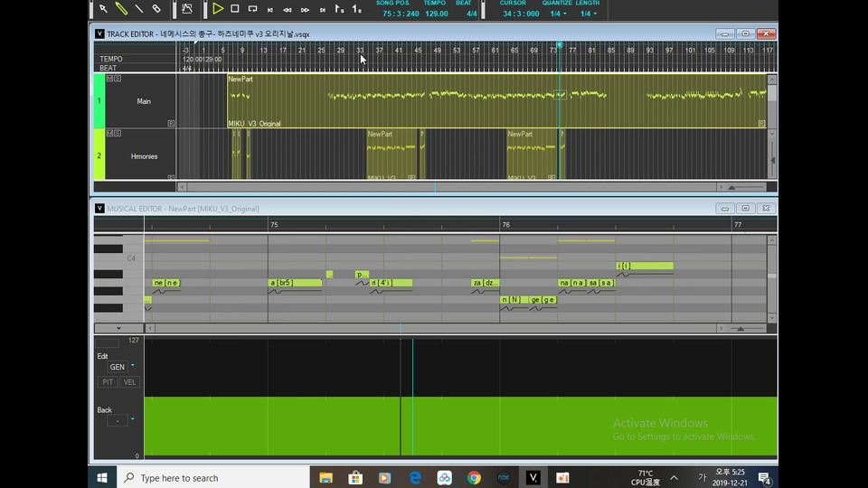Select the pencil tool
The width and height of the screenshot is (868, 488).
(120, 9)
